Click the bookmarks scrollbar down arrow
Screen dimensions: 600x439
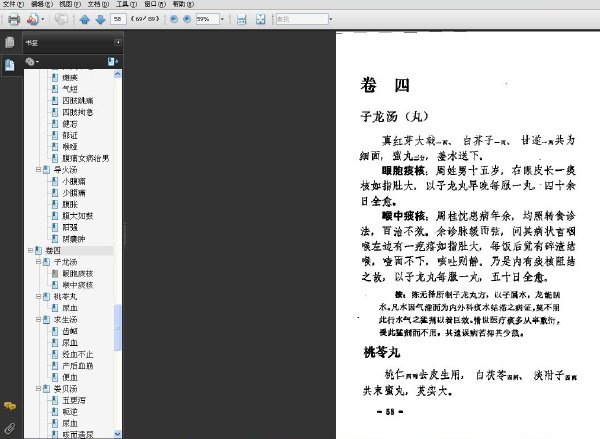(117, 434)
